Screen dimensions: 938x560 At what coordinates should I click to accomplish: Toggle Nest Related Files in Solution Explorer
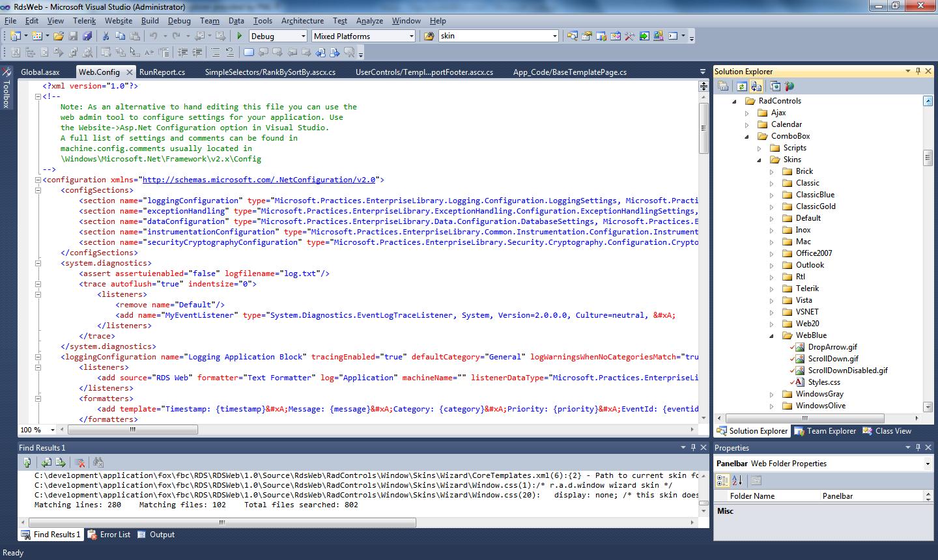click(x=756, y=86)
